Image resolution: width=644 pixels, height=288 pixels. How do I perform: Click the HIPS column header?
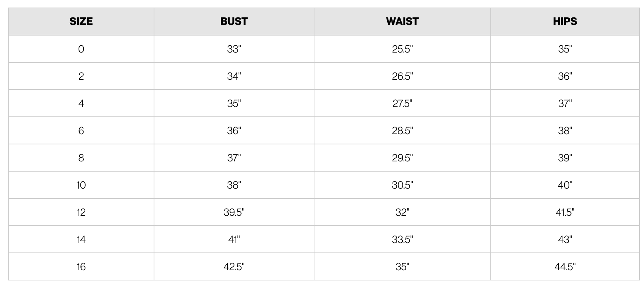click(565, 22)
